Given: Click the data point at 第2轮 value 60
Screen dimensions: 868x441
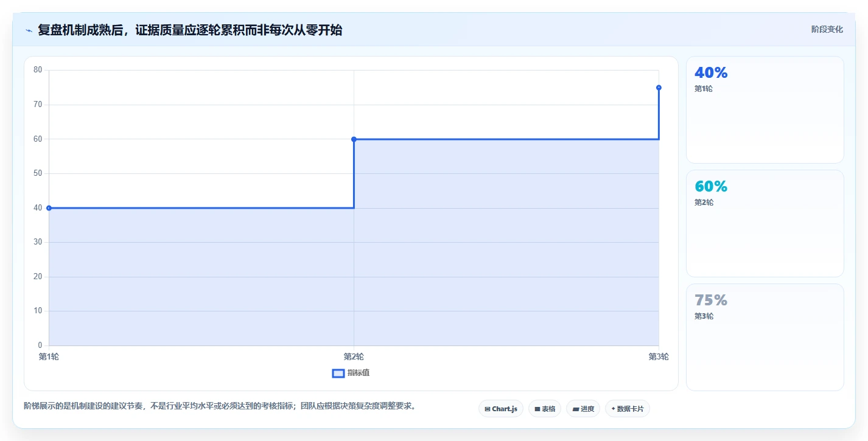Looking at the screenshot, I should coord(354,139).
